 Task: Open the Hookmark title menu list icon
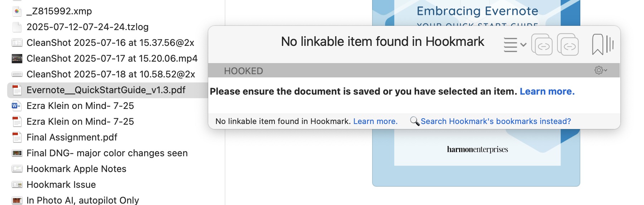pos(514,45)
